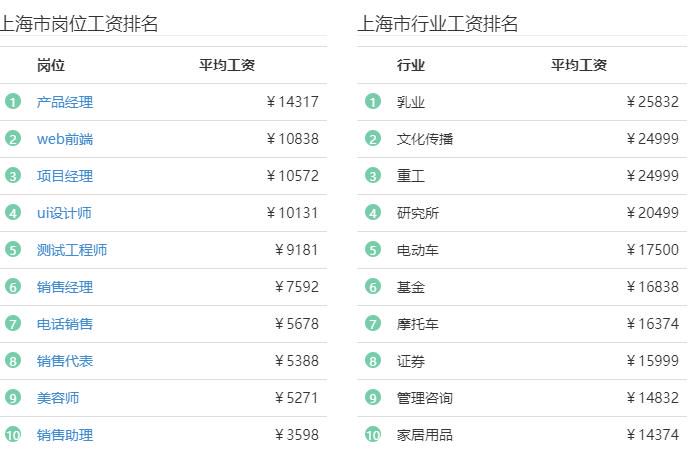The height and width of the screenshot is (460, 692).
Task: Click rank 10 badge beside 销售助理
Action: pos(13,435)
